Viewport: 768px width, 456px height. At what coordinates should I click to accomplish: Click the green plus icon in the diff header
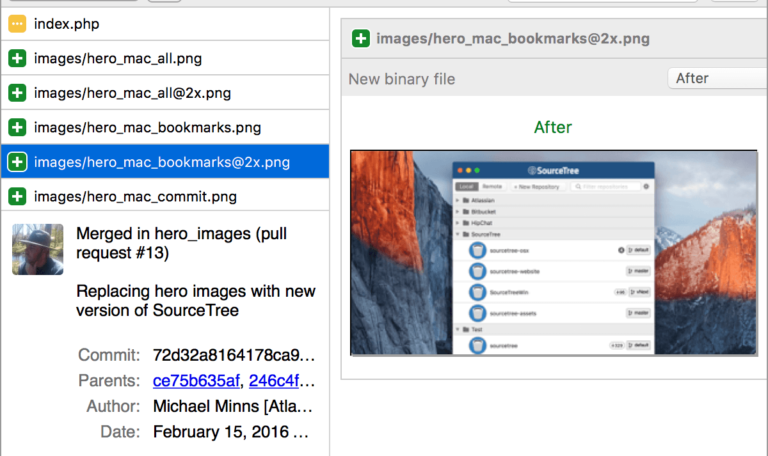tap(361, 38)
